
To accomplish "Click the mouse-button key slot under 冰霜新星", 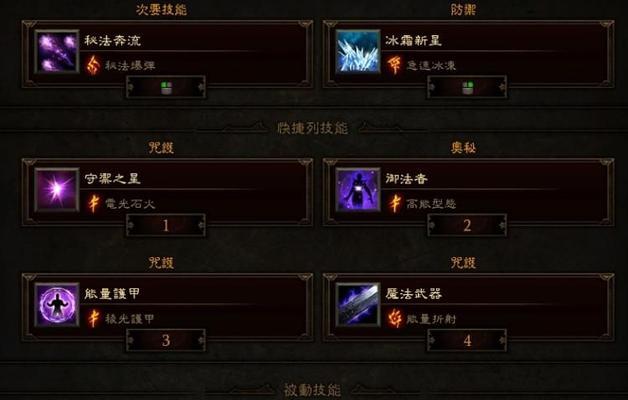I will (x=467, y=87).
